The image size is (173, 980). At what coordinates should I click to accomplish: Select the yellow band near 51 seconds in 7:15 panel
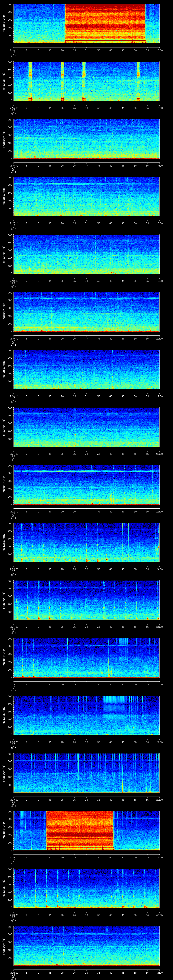138,81
